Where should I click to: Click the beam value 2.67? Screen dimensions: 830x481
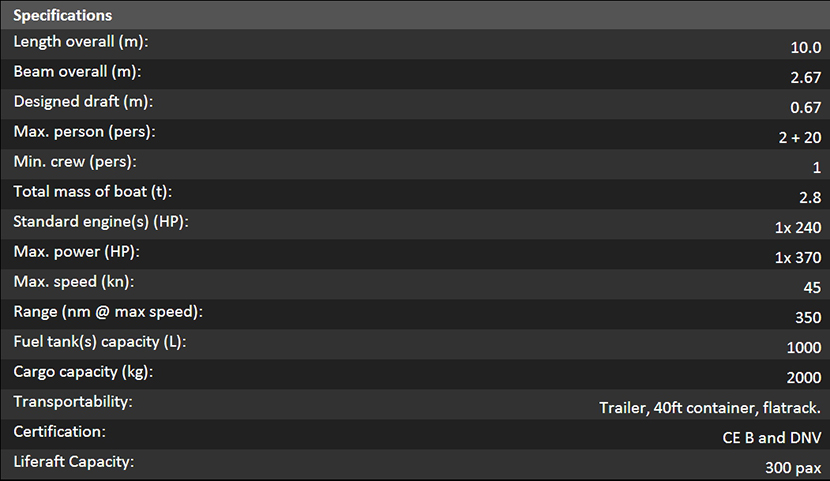point(805,78)
